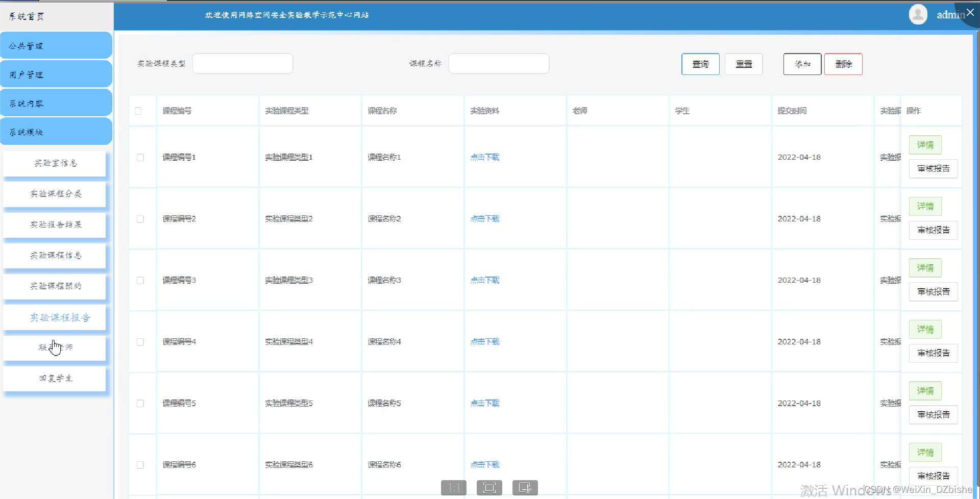Image resolution: width=980 pixels, height=499 pixels.
Task: Open the 实验课程信息 menu item
Action: 55,255
